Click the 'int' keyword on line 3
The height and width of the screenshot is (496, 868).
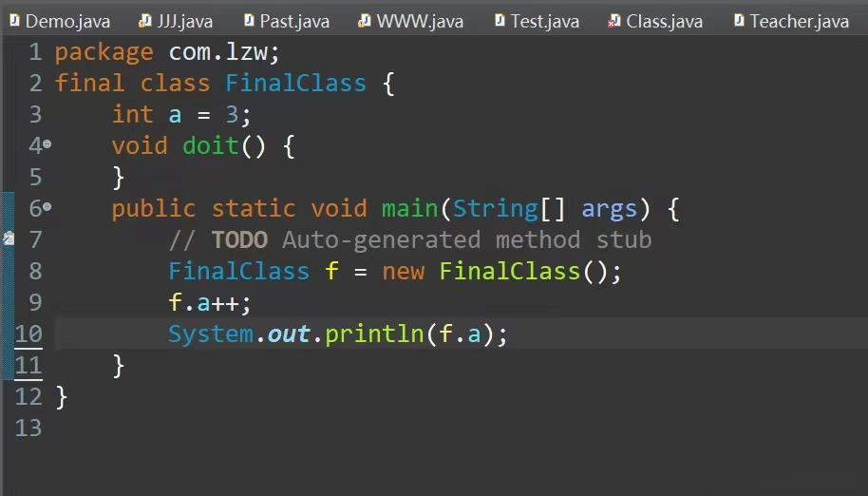point(133,115)
